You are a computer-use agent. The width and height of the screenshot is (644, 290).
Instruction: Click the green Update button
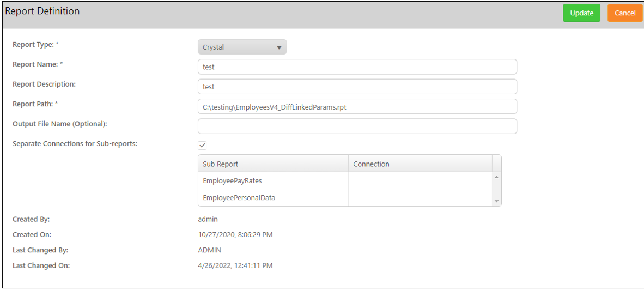pos(581,13)
